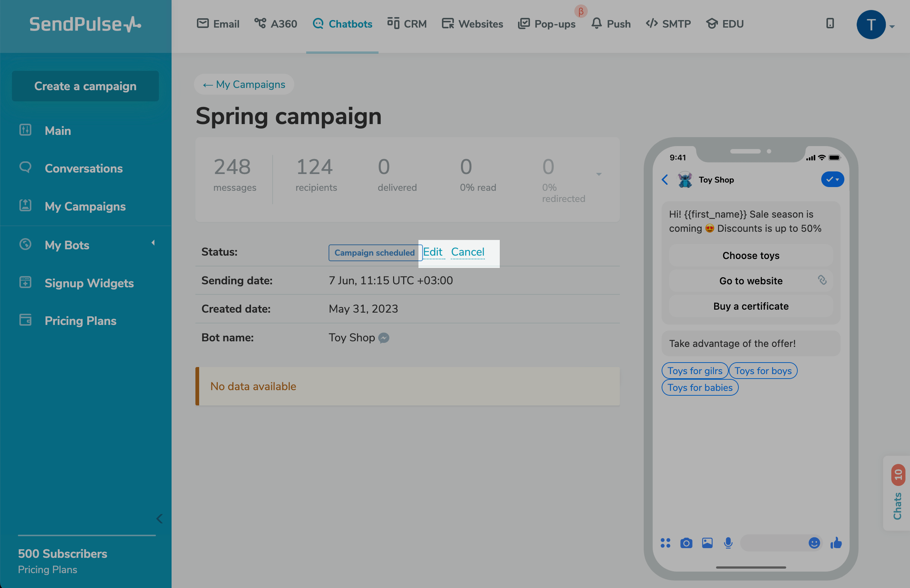Open the mobile device icon in header
This screenshot has width=910, height=588.
coord(830,24)
